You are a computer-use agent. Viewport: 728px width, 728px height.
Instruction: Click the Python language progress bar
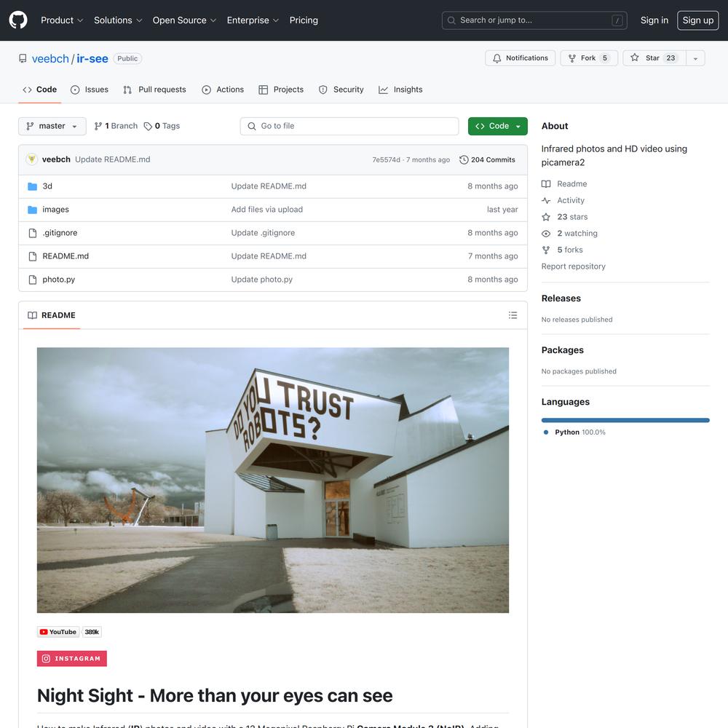[x=625, y=420]
